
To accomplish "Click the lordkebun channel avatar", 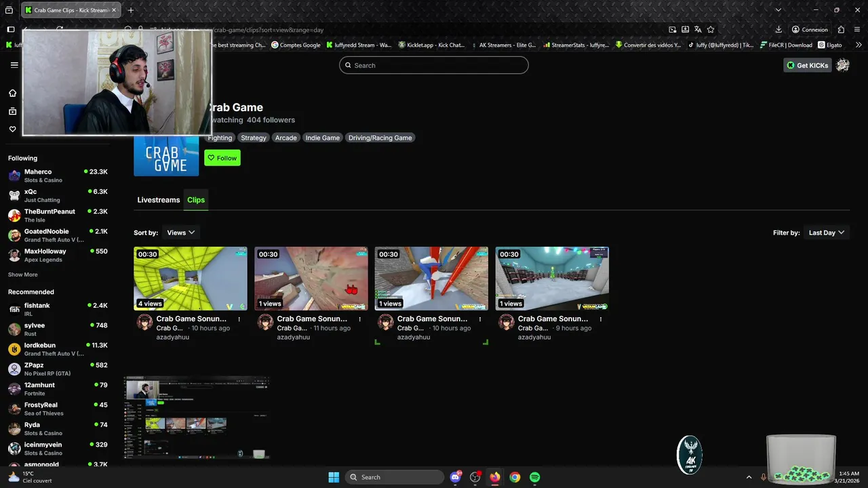I will (x=14, y=349).
